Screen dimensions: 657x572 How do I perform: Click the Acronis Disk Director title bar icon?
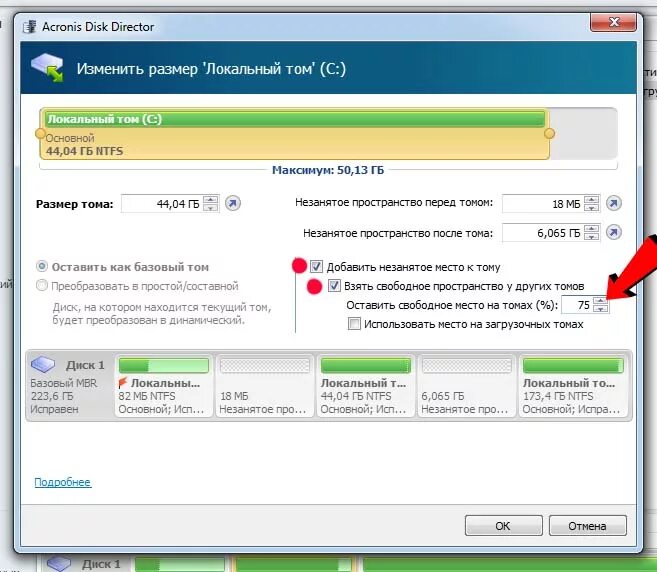(30, 26)
